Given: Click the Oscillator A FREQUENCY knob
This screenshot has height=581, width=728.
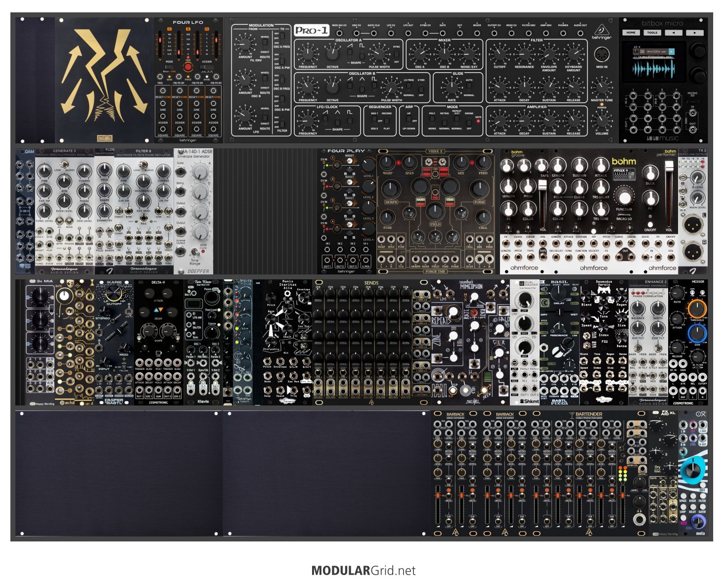Looking at the screenshot, I should point(308,53).
